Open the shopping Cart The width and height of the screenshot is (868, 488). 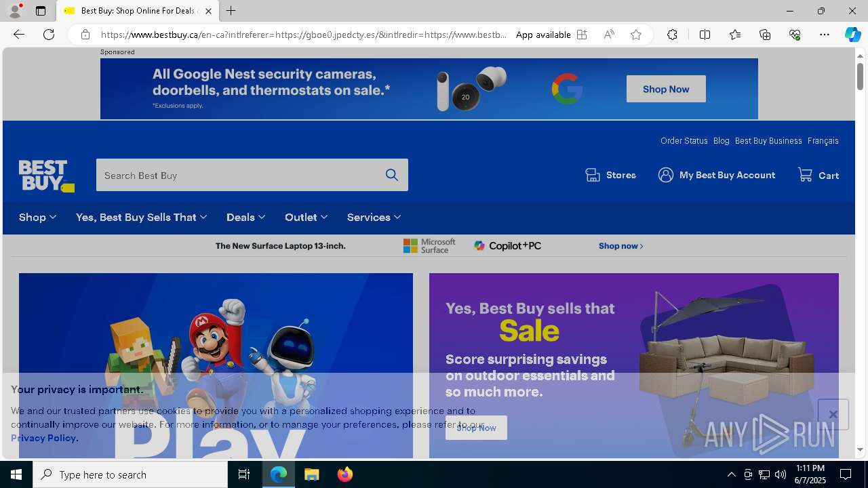coord(818,175)
